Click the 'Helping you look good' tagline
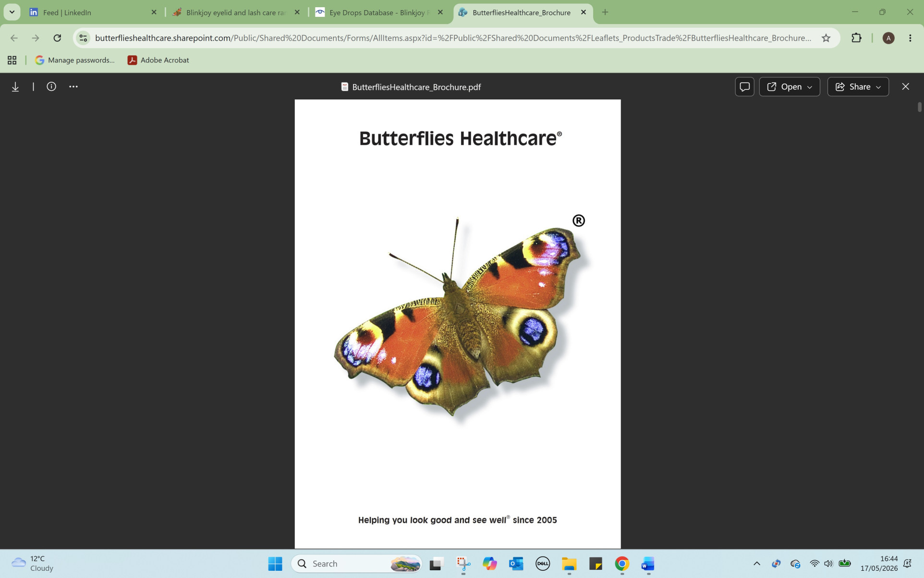 (457, 520)
